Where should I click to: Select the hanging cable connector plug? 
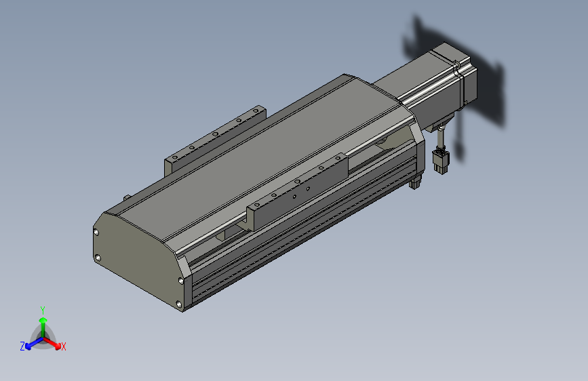[440, 161]
